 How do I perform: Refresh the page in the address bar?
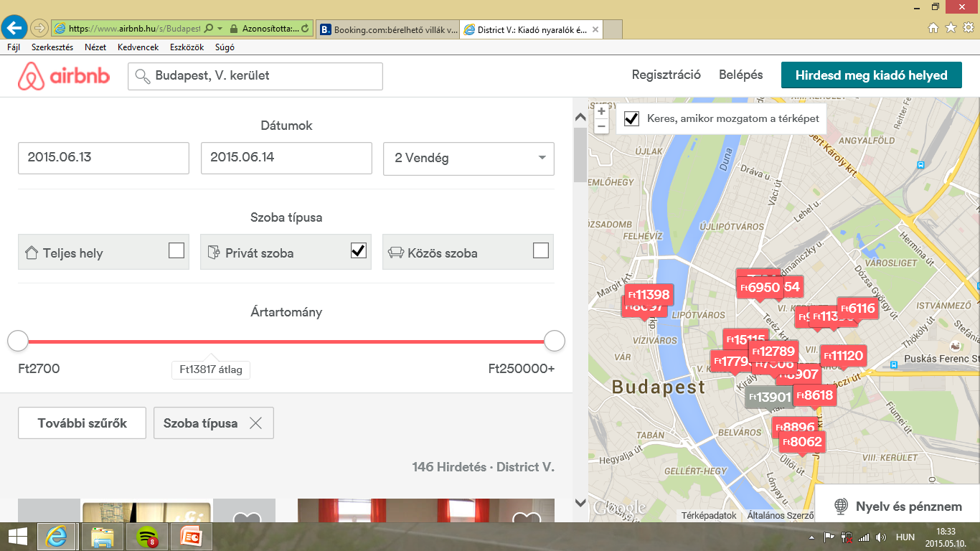coord(306,29)
